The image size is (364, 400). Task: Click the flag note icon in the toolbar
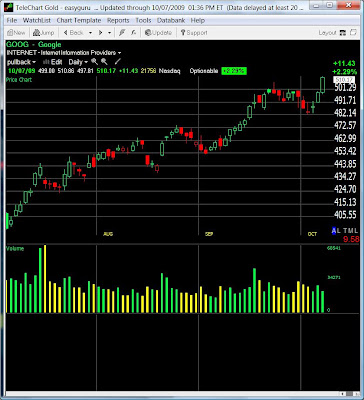click(122, 33)
